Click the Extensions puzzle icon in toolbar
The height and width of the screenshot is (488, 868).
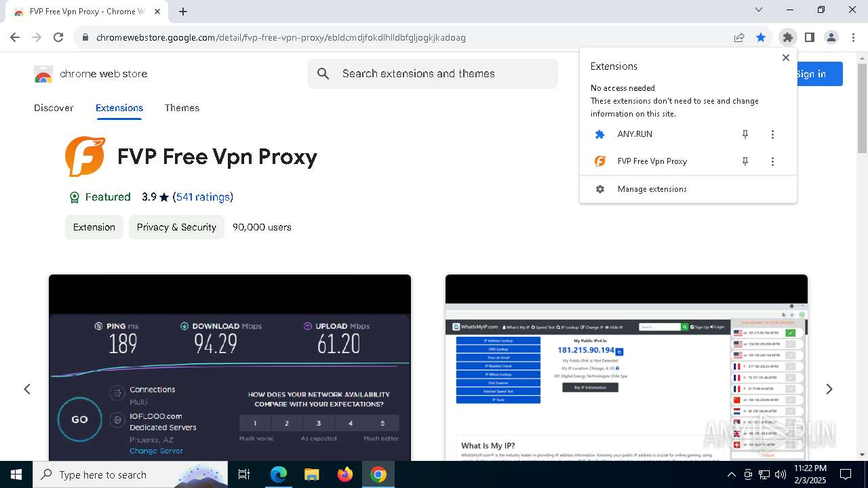[787, 37]
